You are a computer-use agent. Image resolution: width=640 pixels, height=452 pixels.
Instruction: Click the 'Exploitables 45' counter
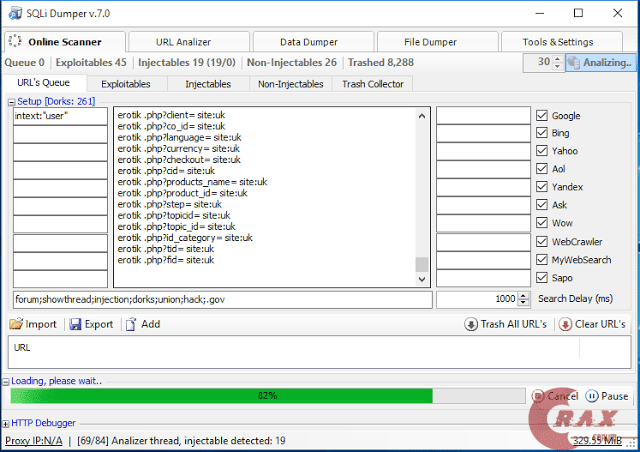click(91, 62)
